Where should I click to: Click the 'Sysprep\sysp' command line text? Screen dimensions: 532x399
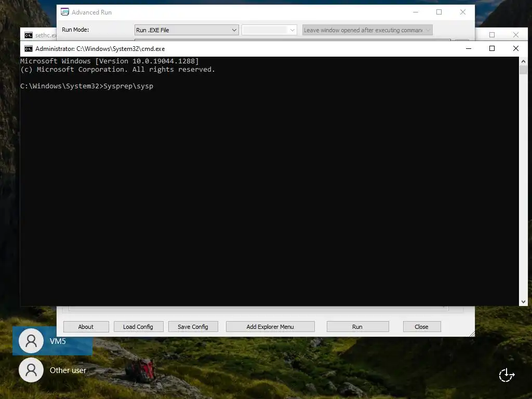[x=128, y=86]
